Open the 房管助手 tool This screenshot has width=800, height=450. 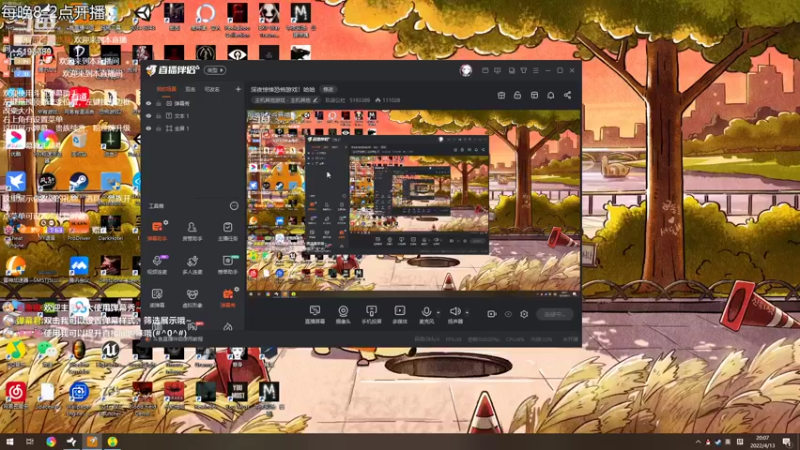(x=192, y=231)
